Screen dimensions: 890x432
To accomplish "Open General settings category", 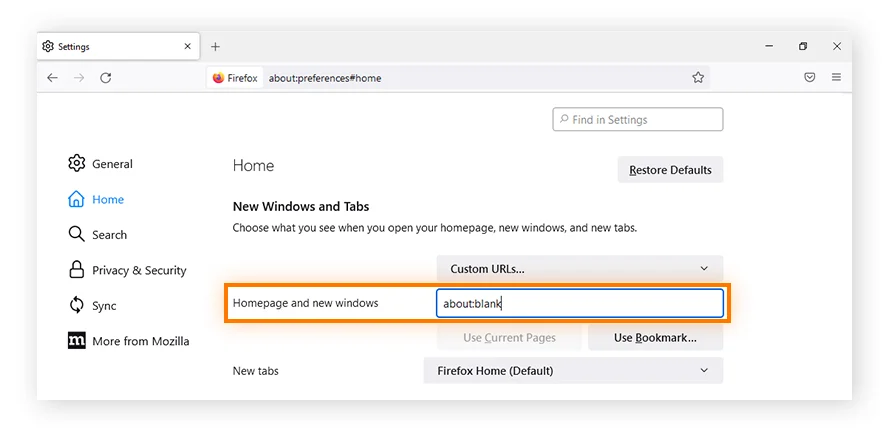I will [x=100, y=163].
